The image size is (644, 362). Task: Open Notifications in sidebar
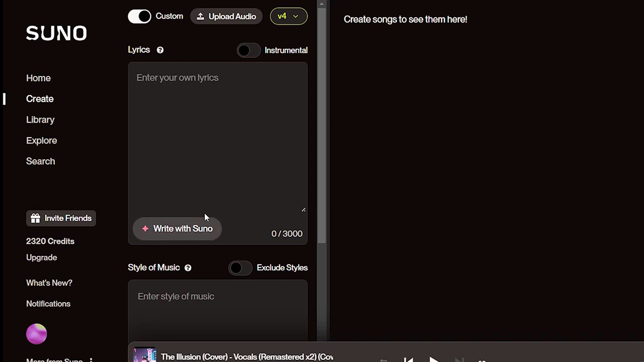[48, 304]
